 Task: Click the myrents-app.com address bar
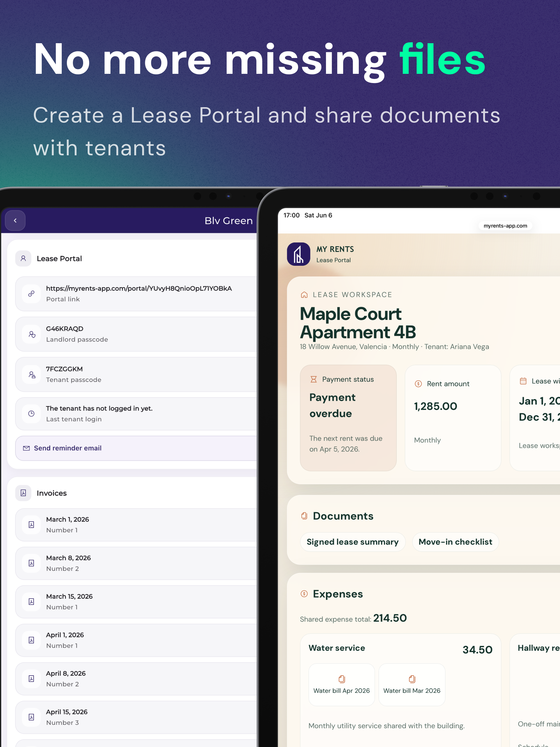click(505, 226)
